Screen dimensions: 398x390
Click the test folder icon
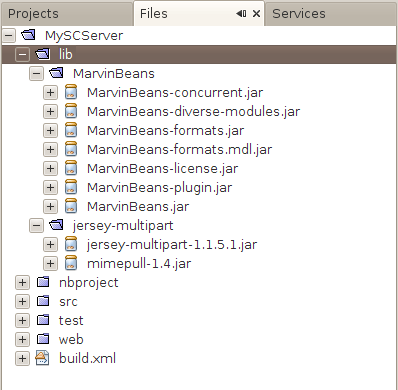click(x=43, y=320)
